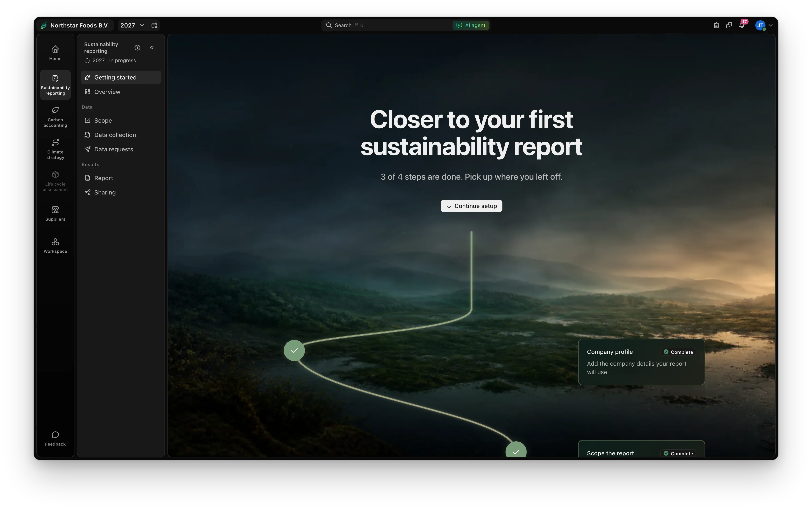This screenshot has width=812, height=509.
Task: Open Suppliers module
Action: [x=55, y=213]
